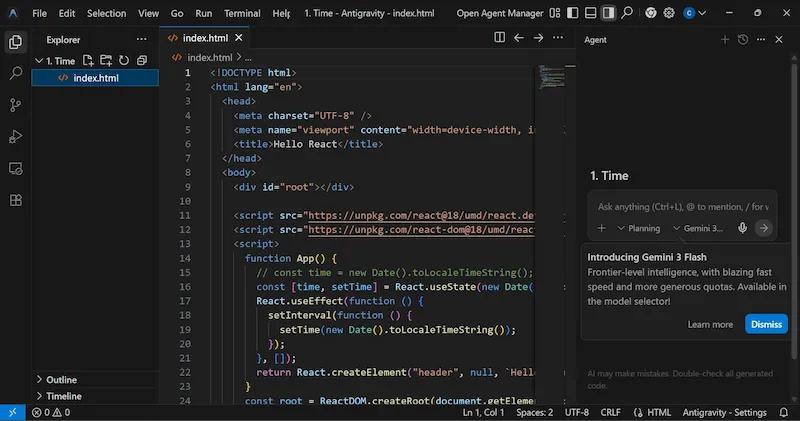The height and width of the screenshot is (421, 800).
Task: Open the react-dom script URL link
Action: (421, 230)
